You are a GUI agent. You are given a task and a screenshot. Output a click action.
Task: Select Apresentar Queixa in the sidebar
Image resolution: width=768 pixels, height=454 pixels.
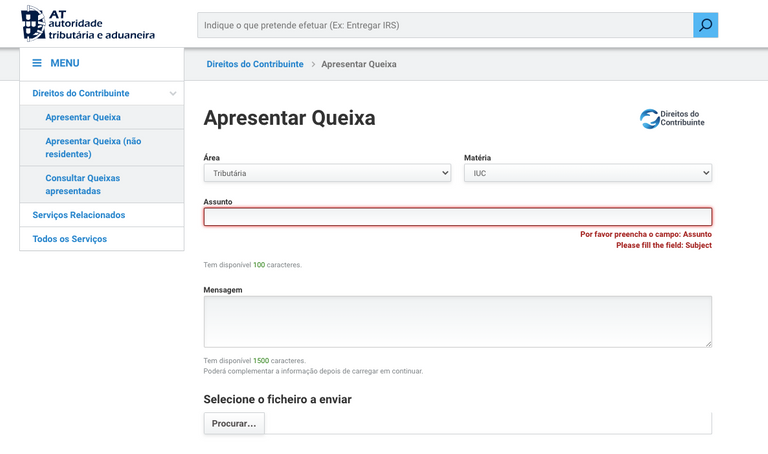(83, 117)
